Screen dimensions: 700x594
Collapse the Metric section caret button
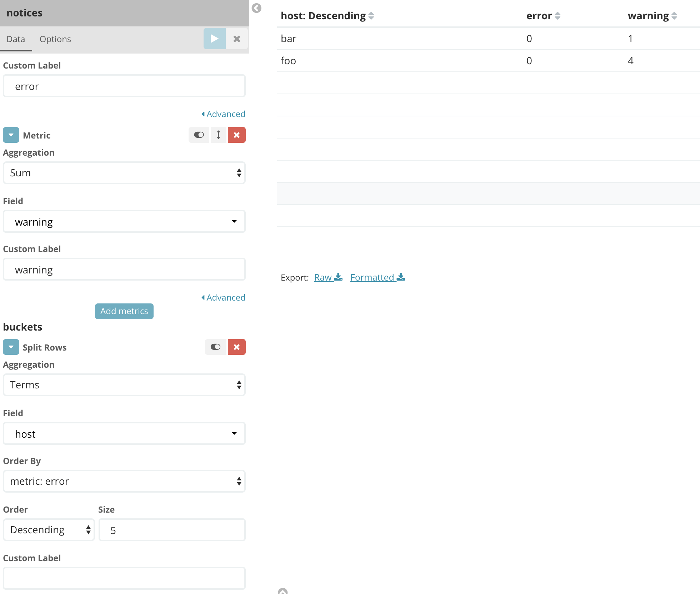pos(11,135)
